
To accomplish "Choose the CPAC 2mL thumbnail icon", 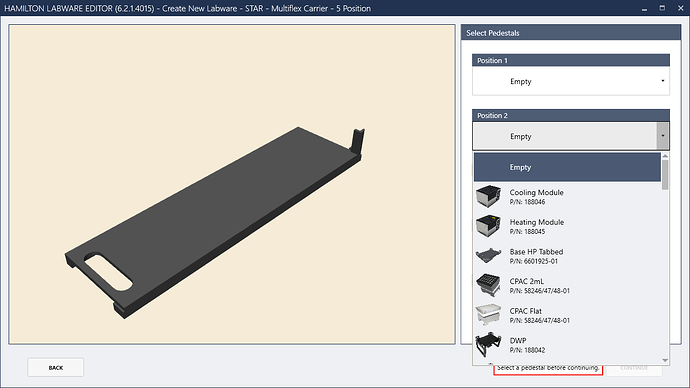I will coord(488,285).
